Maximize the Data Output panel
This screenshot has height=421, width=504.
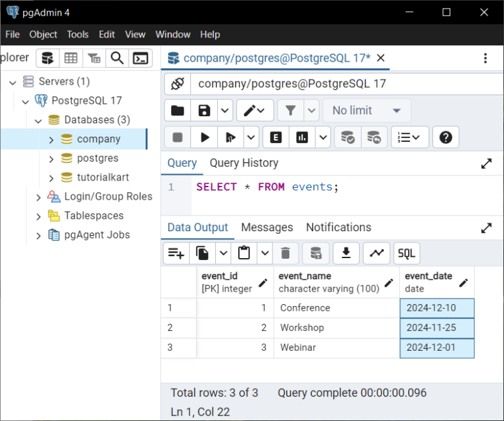486,228
